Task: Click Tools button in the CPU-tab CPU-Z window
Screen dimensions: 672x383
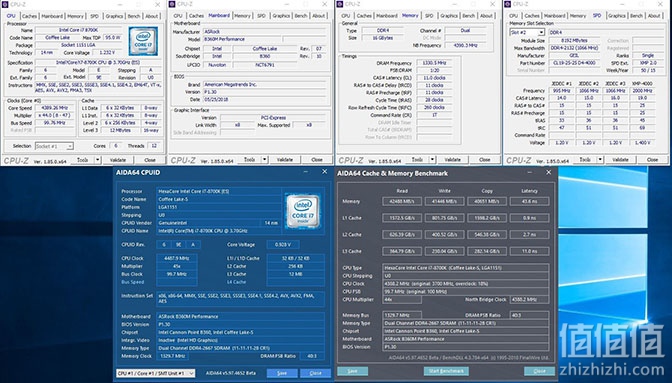Action: [x=82, y=160]
